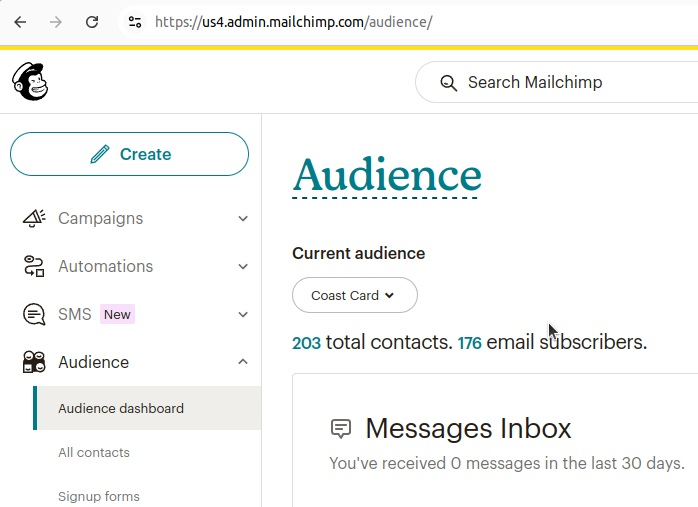698x507 pixels.
Task: Expand the Campaigns menu chevron
Action: 243,218
